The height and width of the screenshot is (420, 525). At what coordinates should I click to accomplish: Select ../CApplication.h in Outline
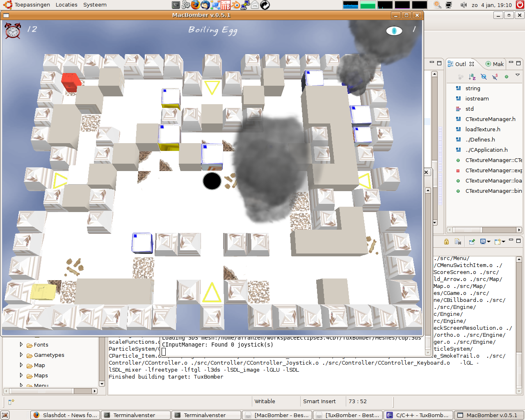pyautogui.click(x=486, y=150)
